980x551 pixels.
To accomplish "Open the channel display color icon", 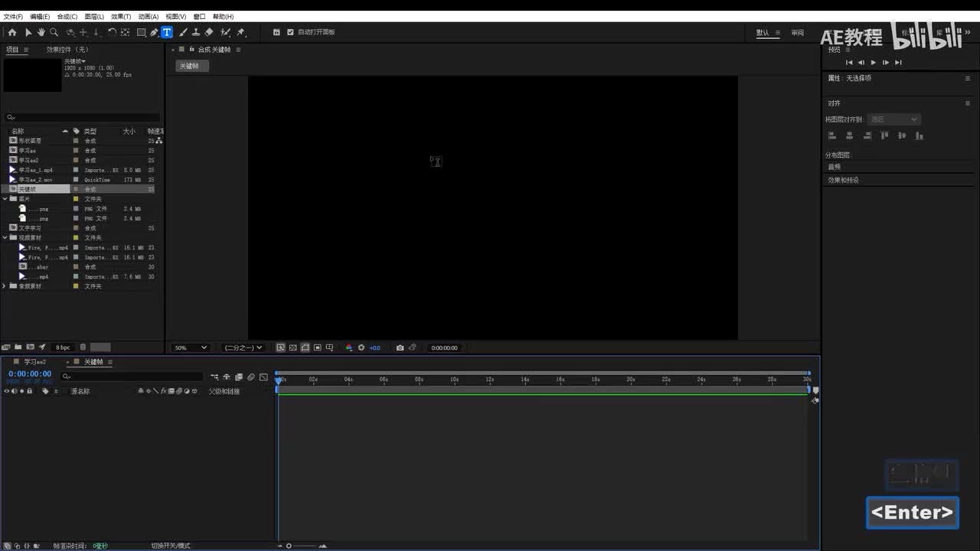I will click(x=349, y=347).
